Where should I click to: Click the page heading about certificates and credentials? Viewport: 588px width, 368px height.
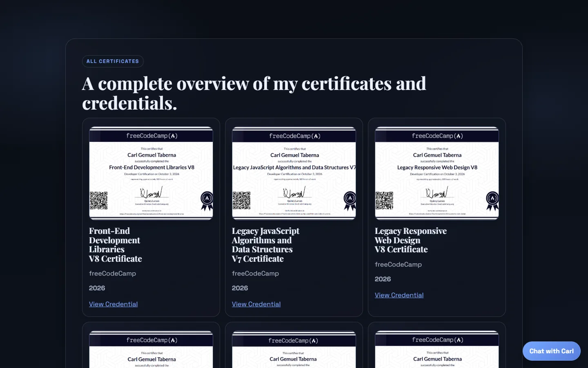[x=254, y=93]
